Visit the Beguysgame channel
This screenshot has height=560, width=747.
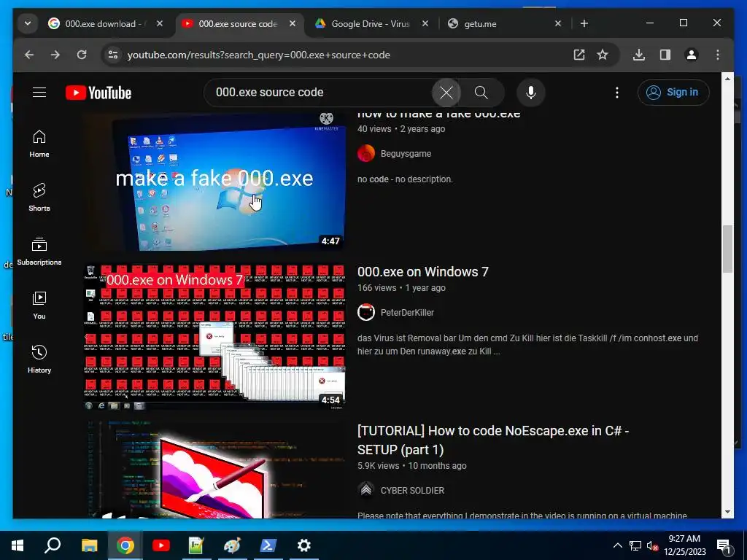point(406,154)
